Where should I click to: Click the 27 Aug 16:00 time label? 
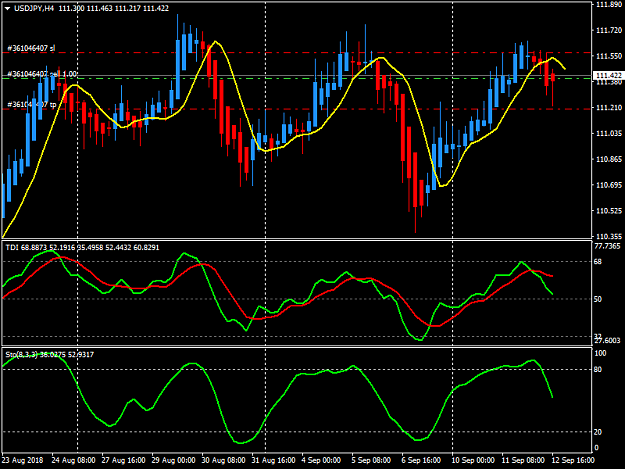click(x=123, y=460)
